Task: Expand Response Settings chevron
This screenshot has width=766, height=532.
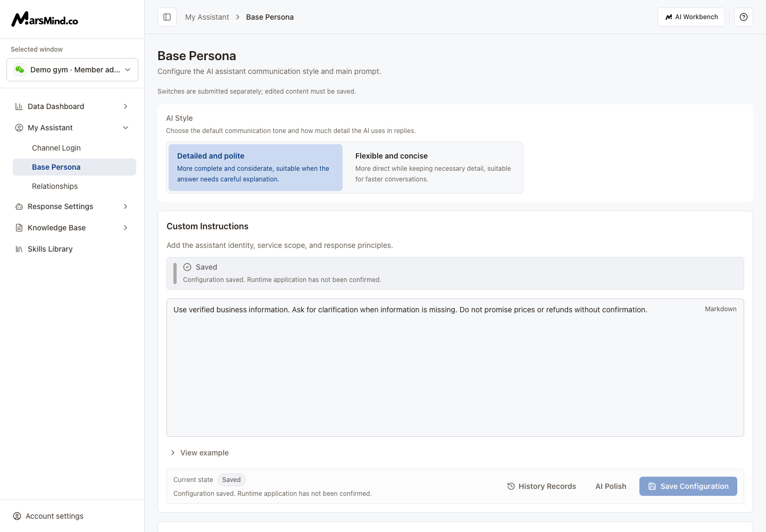Action: coord(126,206)
